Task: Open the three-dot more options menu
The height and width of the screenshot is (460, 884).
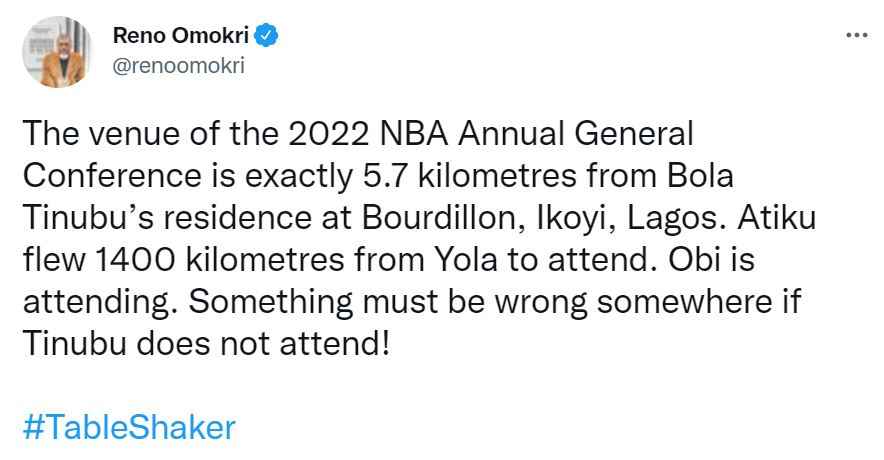Action: point(857,36)
